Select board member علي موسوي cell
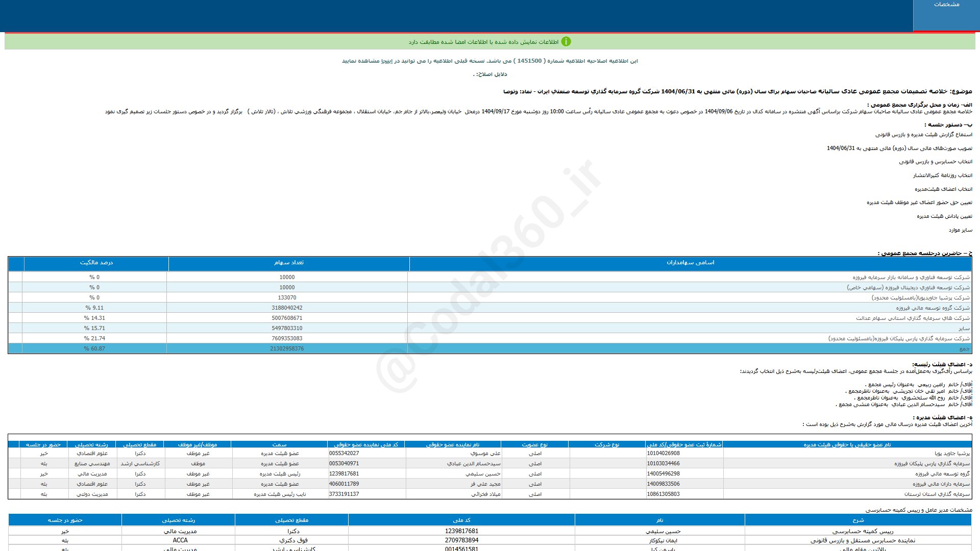 point(485,454)
